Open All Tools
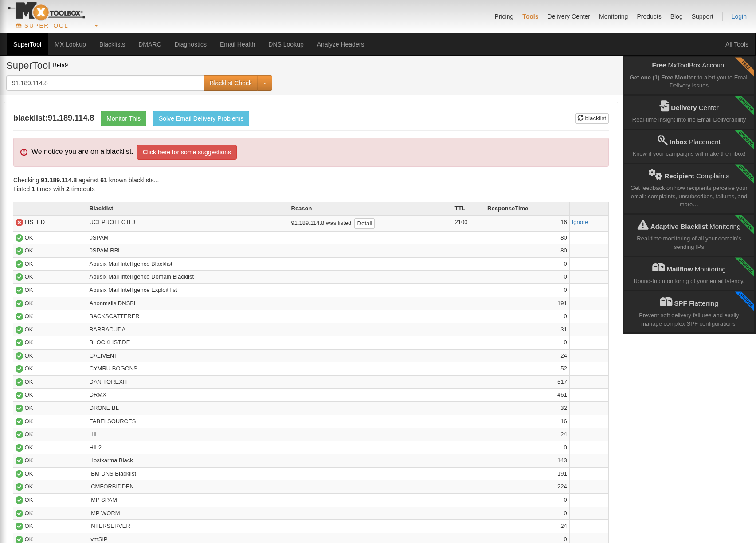 [x=736, y=44]
